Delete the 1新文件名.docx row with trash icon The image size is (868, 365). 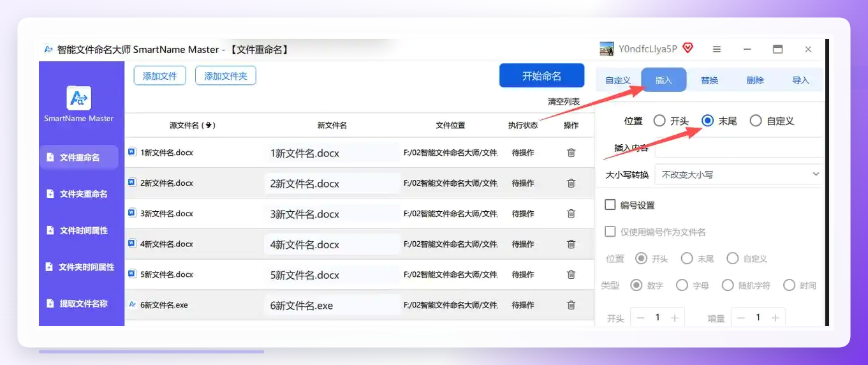571,153
